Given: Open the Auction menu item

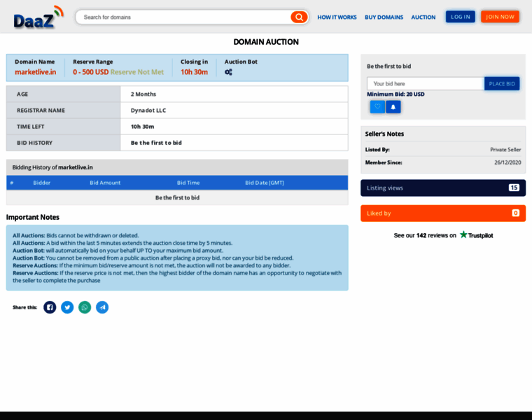Looking at the screenshot, I should [x=423, y=17].
